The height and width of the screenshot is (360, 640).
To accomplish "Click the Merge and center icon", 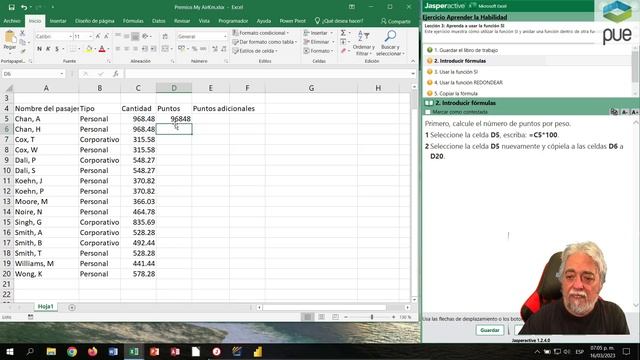I will 165,49.
